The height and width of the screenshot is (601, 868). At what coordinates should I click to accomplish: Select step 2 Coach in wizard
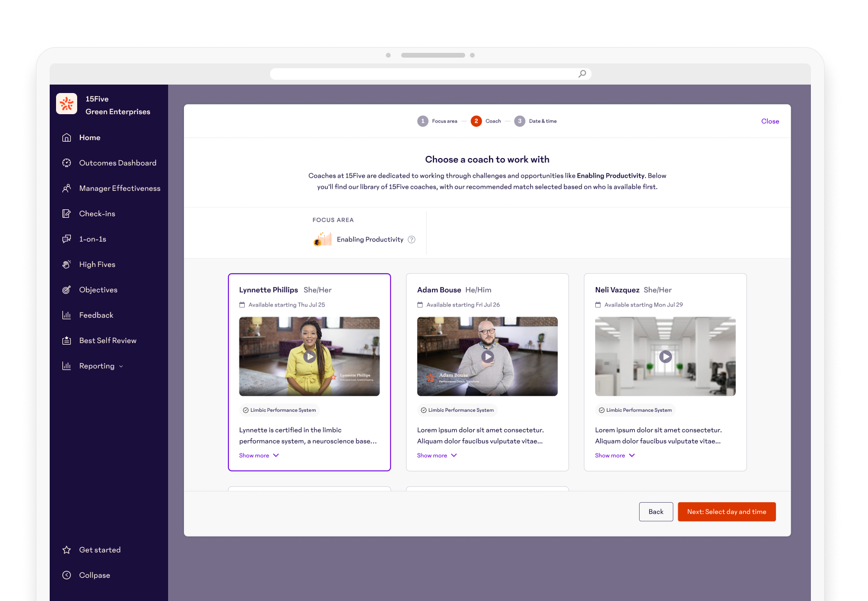[486, 121]
